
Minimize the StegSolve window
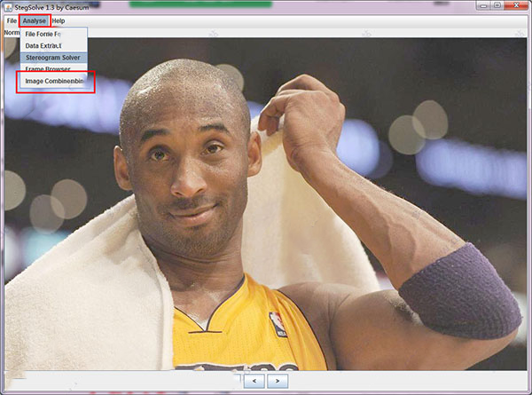(483, 5)
